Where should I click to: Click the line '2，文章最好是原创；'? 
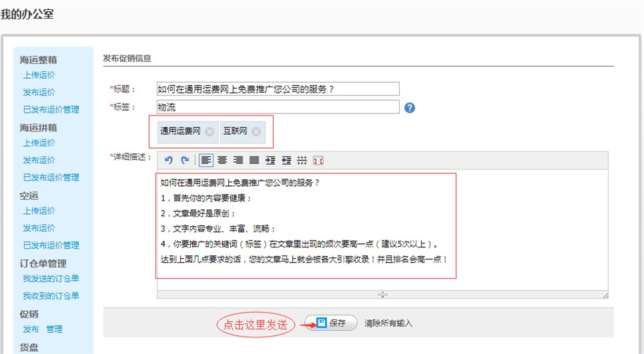tap(198, 213)
